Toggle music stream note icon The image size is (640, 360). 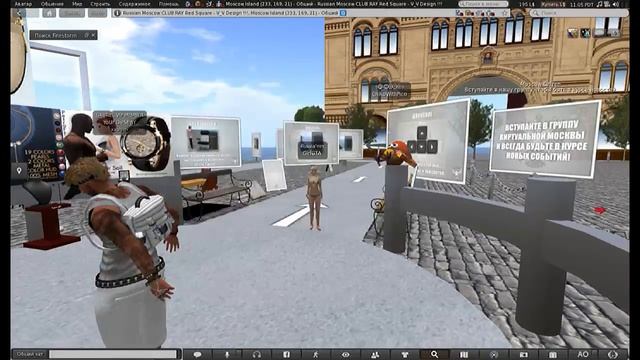599,4
